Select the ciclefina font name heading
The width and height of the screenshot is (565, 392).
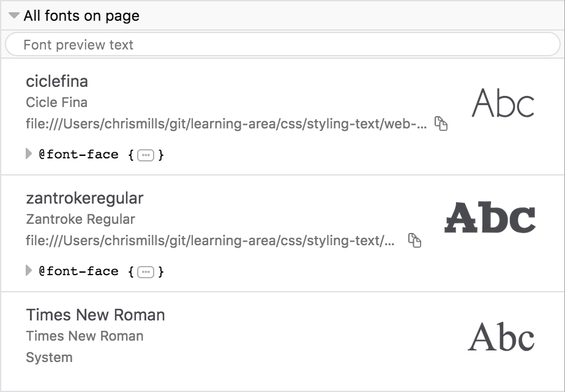click(57, 81)
